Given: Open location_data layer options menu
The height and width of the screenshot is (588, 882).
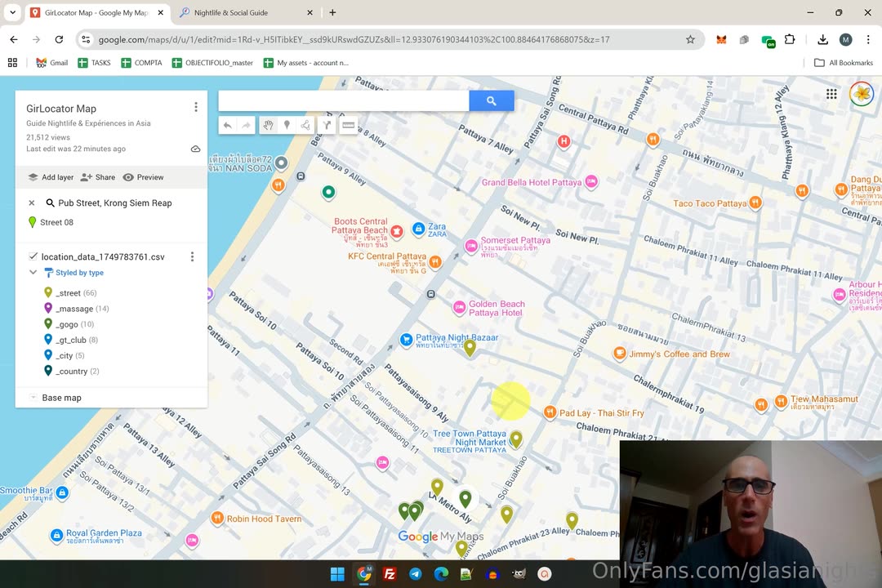Looking at the screenshot, I should (193, 256).
